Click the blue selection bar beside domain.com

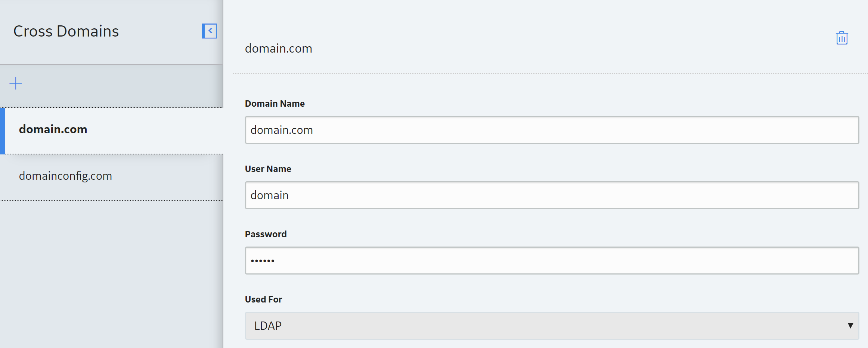2,131
